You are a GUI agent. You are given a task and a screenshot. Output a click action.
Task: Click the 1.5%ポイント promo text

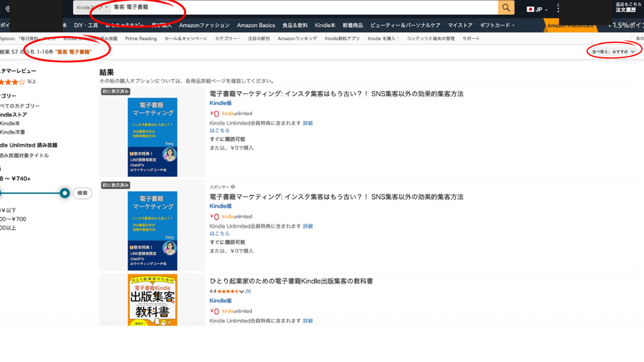[626, 25]
